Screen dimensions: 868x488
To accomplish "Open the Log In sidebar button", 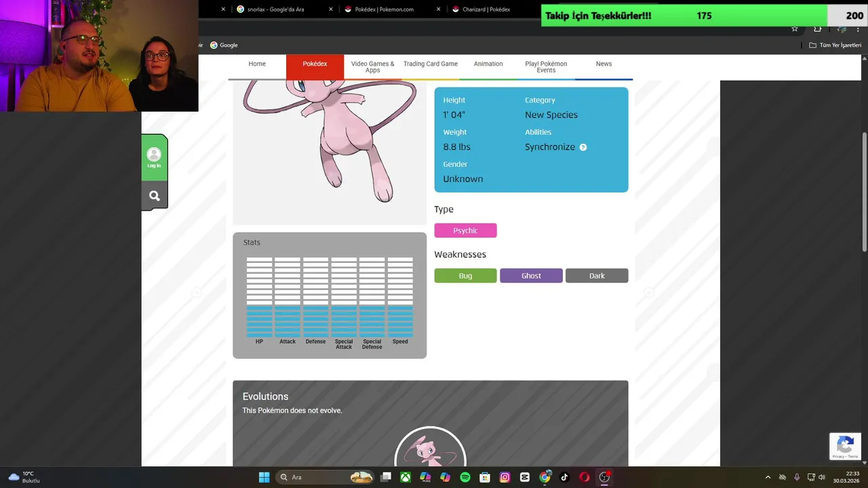I will click(x=155, y=157).
